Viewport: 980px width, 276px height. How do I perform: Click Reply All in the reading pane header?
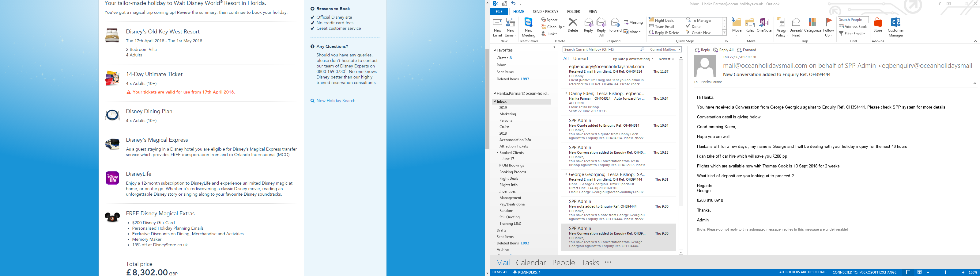click(723, 50)
